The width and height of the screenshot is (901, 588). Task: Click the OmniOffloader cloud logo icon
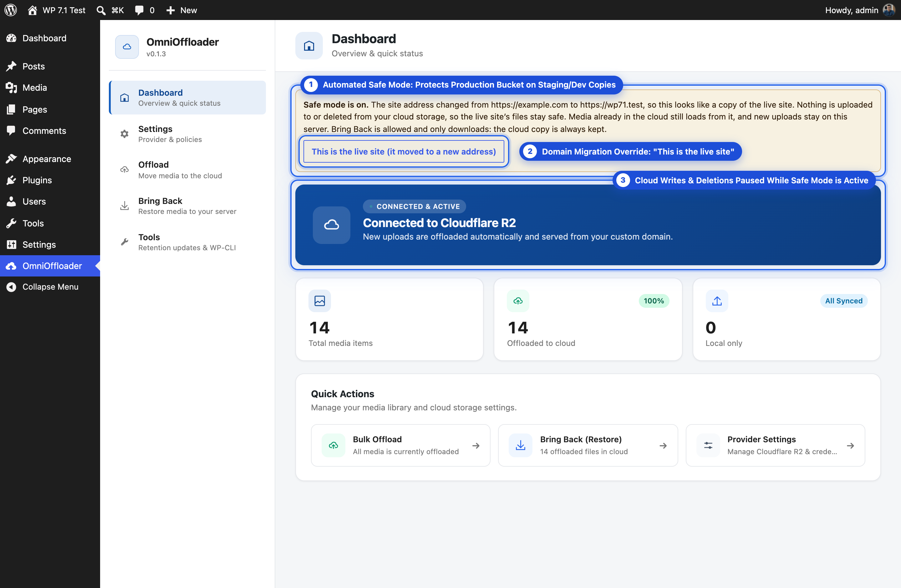[x=127, y=47]
